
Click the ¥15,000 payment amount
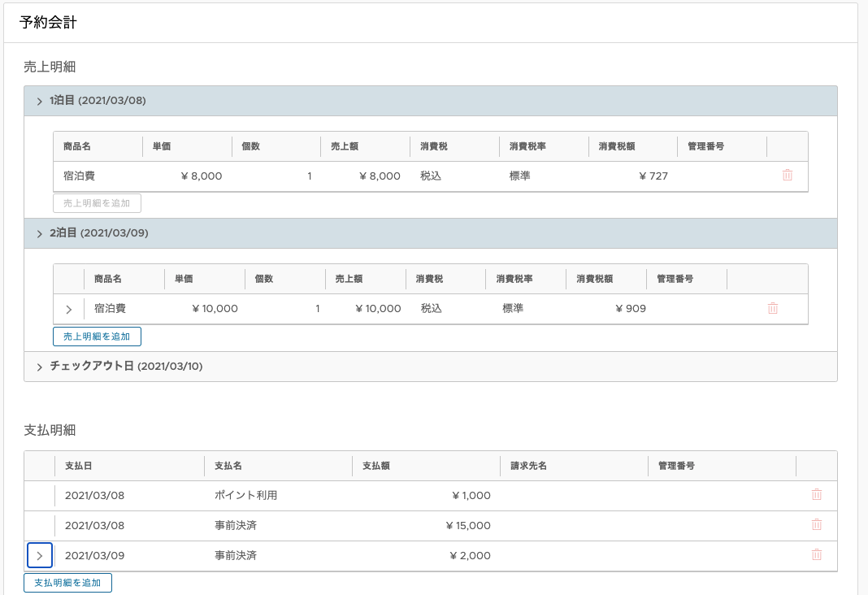click(468, 526)
